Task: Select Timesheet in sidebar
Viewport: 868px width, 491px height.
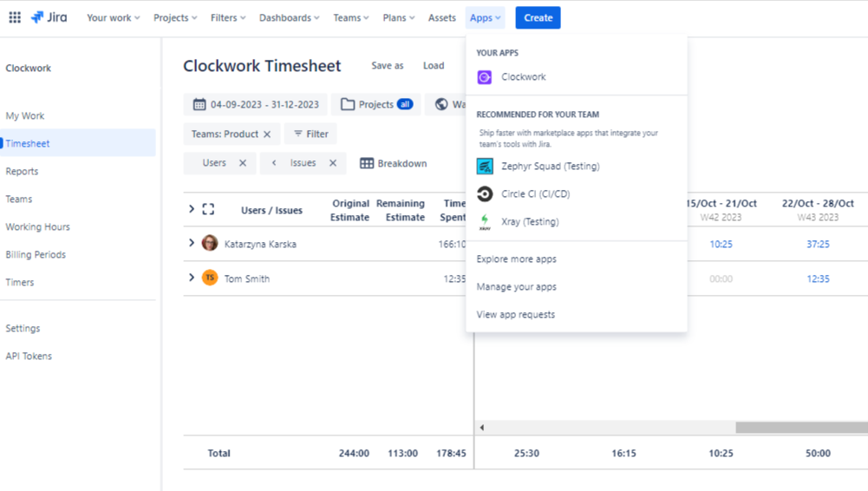Action: (77, 143)
